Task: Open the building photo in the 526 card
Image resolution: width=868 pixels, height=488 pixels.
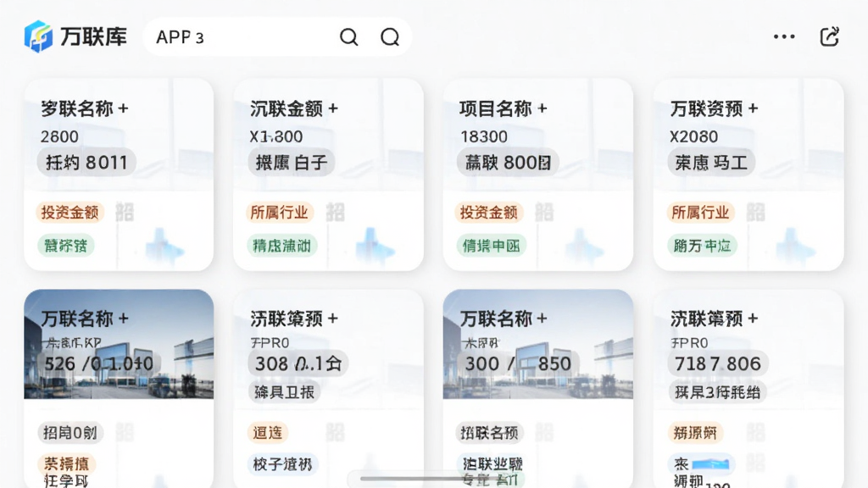Action: 119,344
